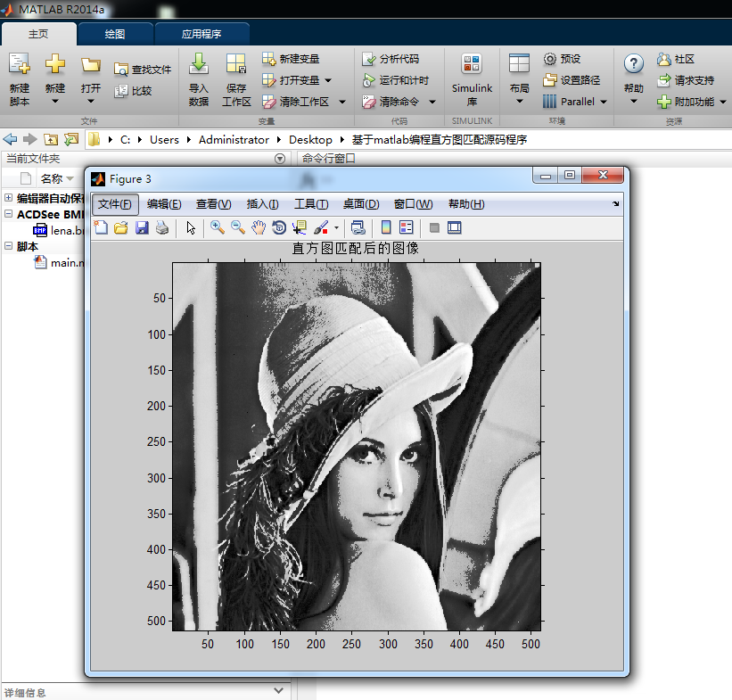Screen dimensions: 732x700
Task: Expand the Details (详细信息) panel chevron
Action: 279,691
